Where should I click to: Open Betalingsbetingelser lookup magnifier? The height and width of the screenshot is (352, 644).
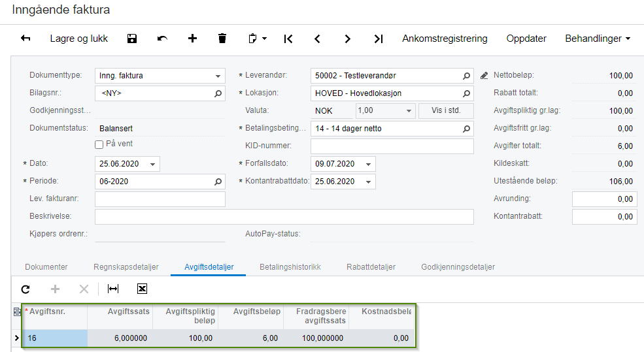tap(467, 129)
